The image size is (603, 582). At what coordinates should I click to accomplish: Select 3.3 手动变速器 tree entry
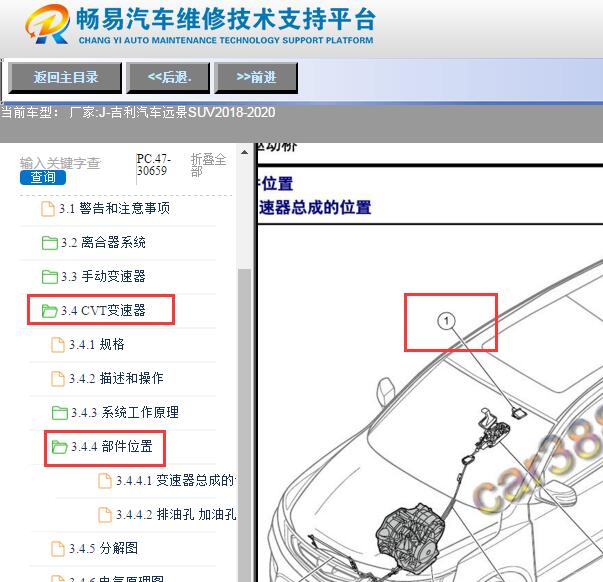pos(103,277)
